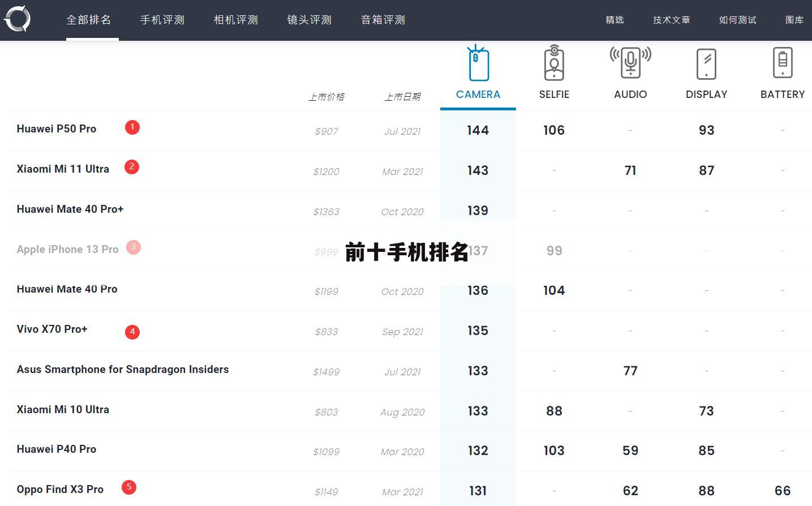Click display score 87 for Xiaomi Mi 11 Ultra
This screenshot has height=506, width=812.
(x=706, y=170)
